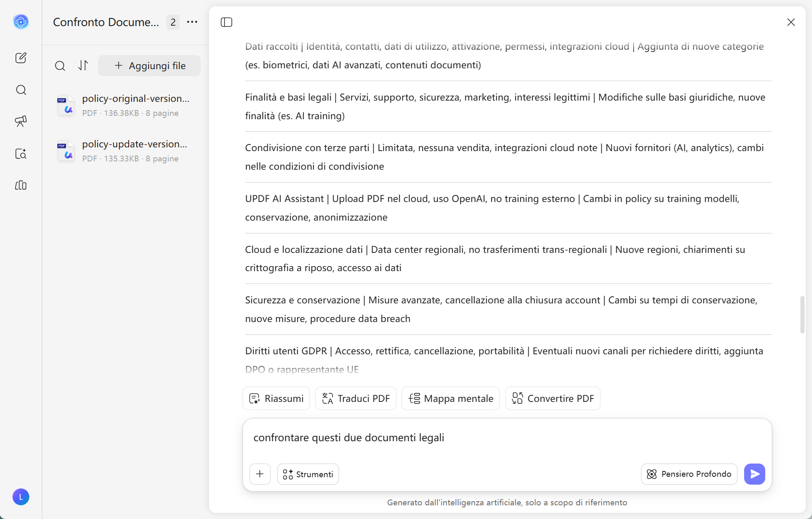Image resolution: width=812 pixels, height=519 pixels.
Task: Click the search icon in left sidebar
Action: pyautogui.click(x=21, y=90)
